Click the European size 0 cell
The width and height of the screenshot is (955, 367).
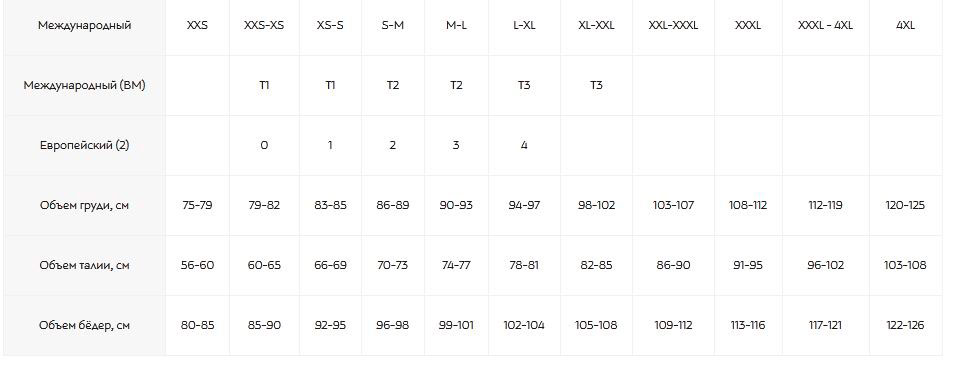pos(264,145)
